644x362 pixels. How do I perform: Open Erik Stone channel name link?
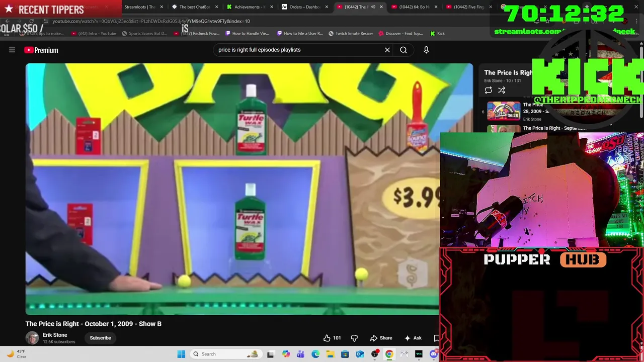55,335
